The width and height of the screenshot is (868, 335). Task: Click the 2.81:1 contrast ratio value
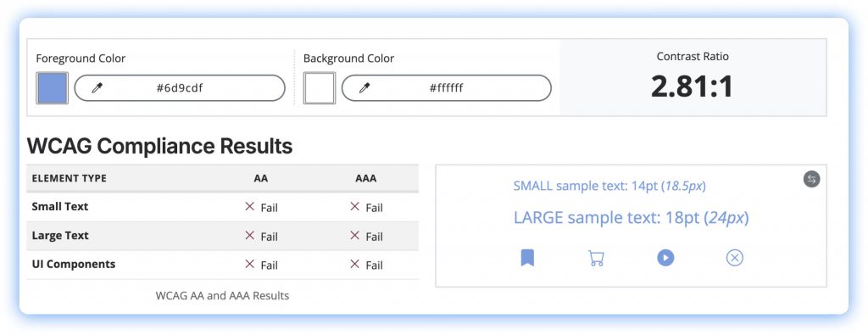click(692, 87)
